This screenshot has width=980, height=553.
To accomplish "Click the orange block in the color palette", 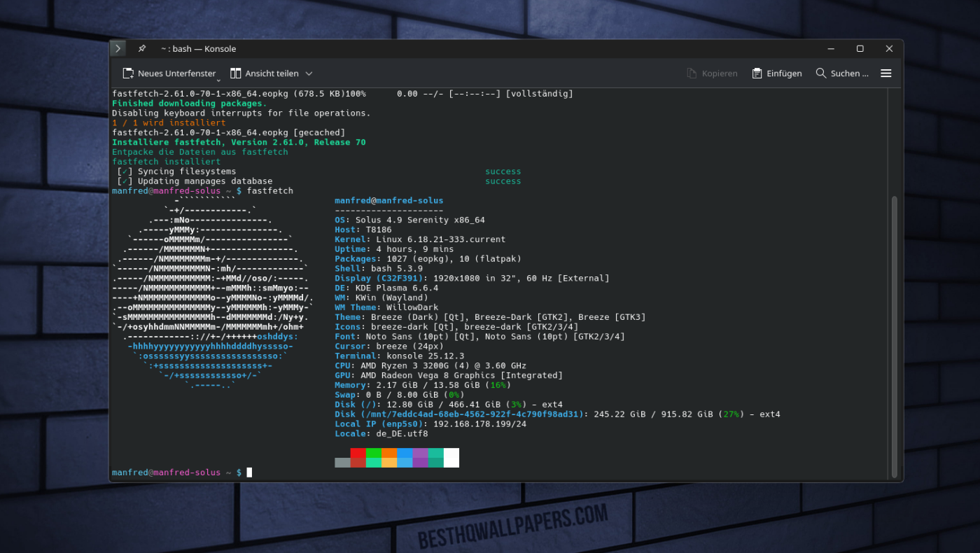I will coord(389,453).
